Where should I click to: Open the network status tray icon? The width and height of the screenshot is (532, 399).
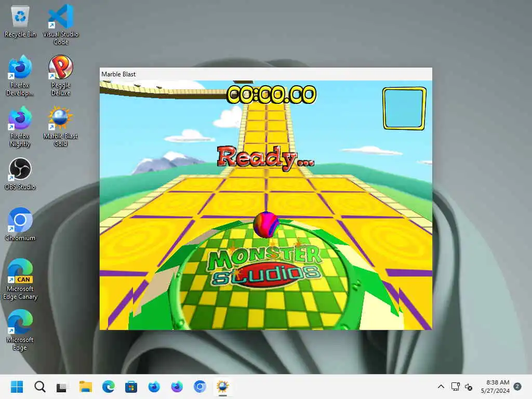click(455, 387)
